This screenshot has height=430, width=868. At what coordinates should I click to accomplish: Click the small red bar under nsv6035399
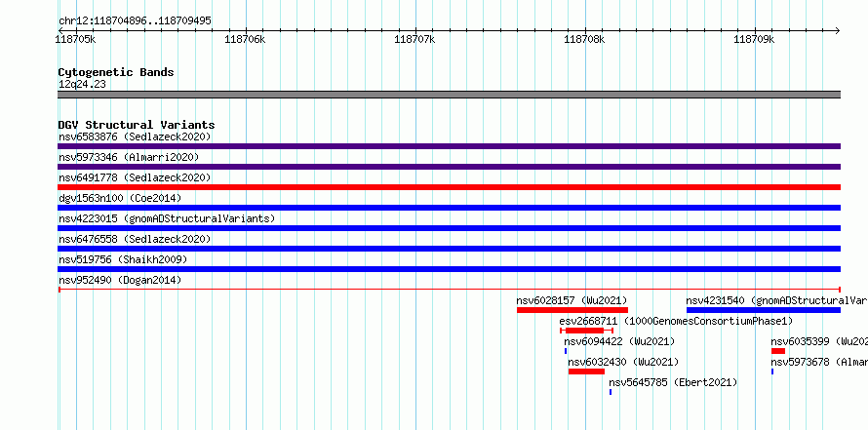[x=777, y=351]
